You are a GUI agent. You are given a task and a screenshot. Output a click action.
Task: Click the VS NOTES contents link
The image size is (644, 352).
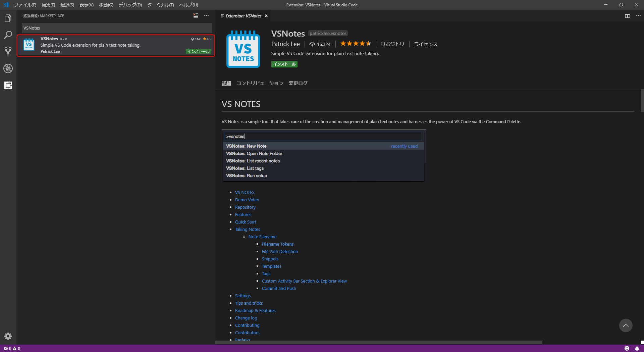[245, 192]
